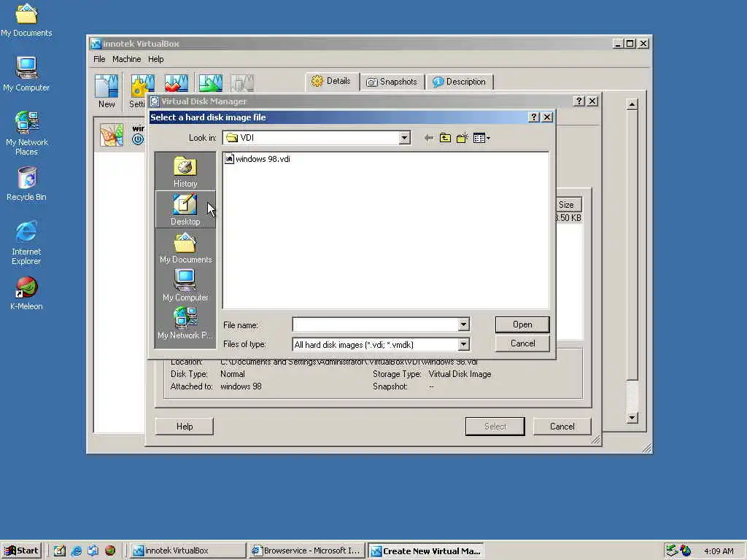Viewport: 747px width, 560px height.
Task: Click the File name input field
Action: click(x=375, y=324)
